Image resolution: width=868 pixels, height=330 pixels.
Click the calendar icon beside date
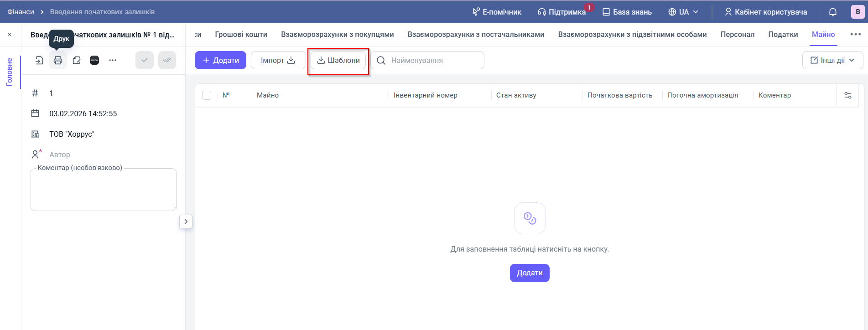pos(35,113)
